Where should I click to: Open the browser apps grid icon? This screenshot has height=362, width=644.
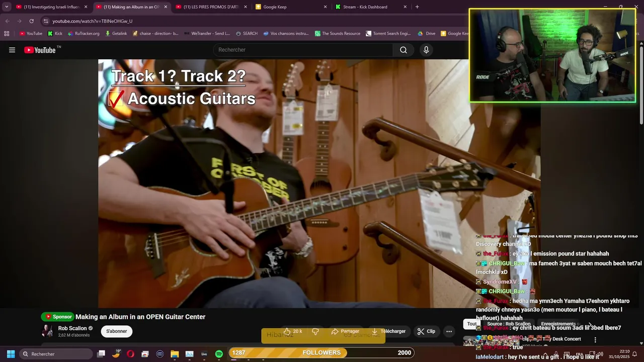point(7,34)
